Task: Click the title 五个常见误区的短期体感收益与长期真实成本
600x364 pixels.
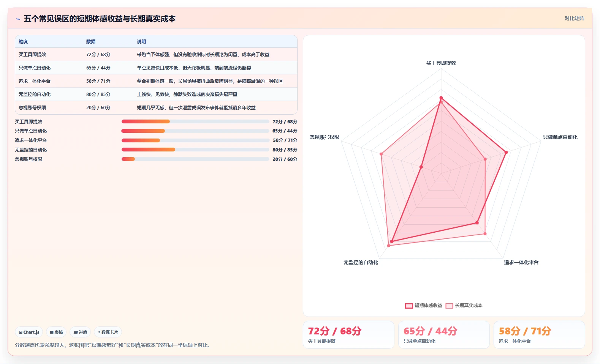Action: (x=100, y=19)
